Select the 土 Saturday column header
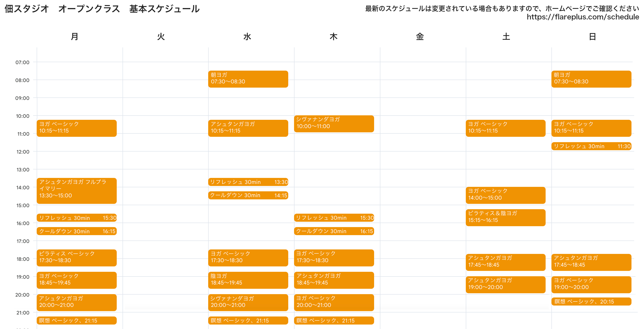The image size is (644, 329). [506, 37]
